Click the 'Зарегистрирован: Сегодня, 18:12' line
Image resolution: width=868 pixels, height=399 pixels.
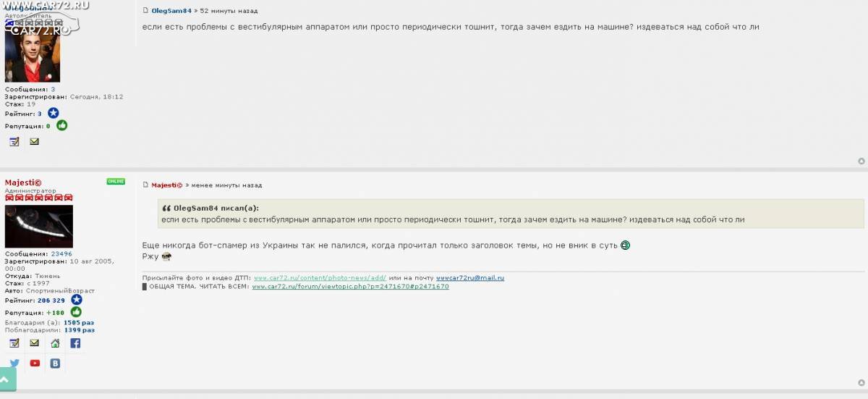click(64, 97)
